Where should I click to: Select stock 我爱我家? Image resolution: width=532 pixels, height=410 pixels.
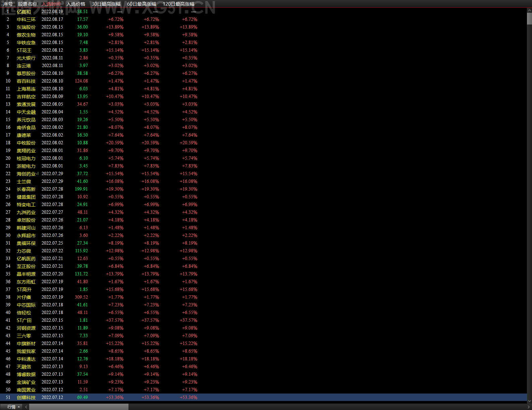(x=26, y=351)
